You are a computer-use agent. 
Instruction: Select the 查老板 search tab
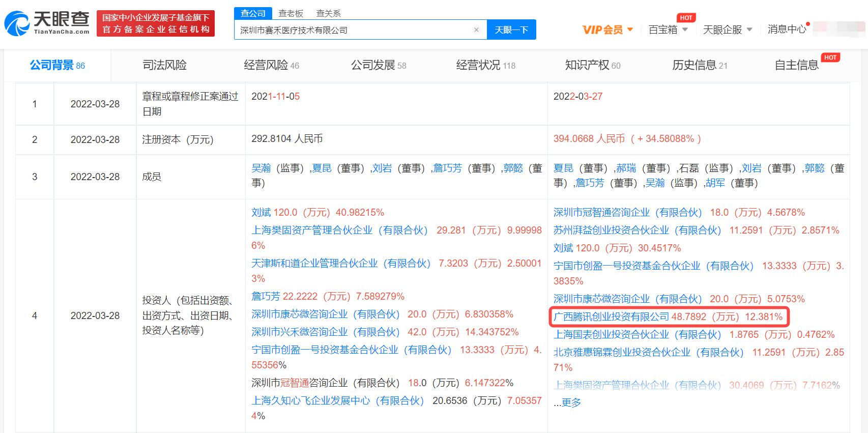291,13
